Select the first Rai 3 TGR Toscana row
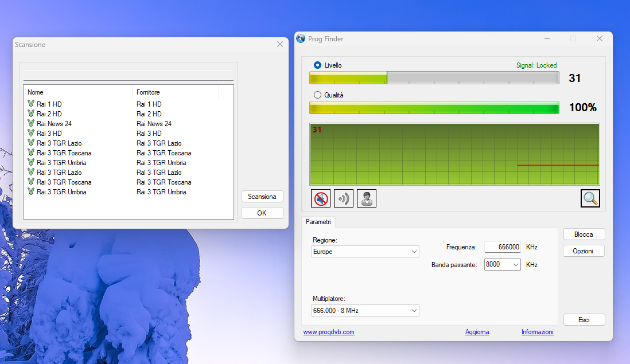This screenshot has height=364, width=630. (x=129, y=153)
